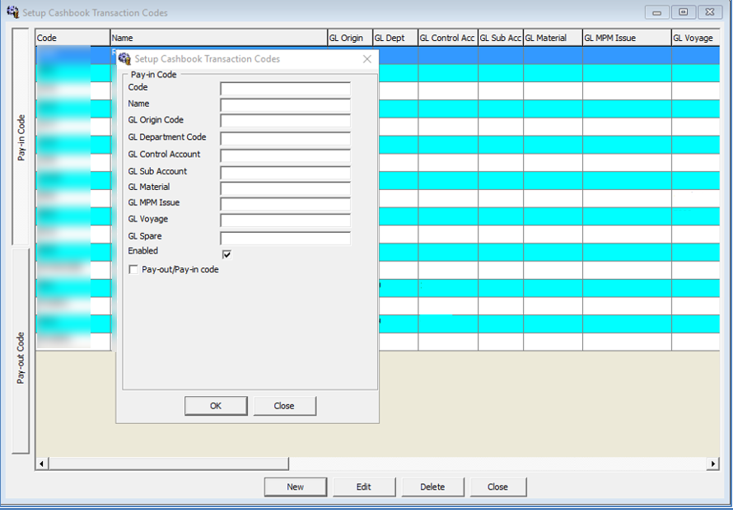
Task: Click OK in the Pay-in Code dialog
Action: [216, 406]
